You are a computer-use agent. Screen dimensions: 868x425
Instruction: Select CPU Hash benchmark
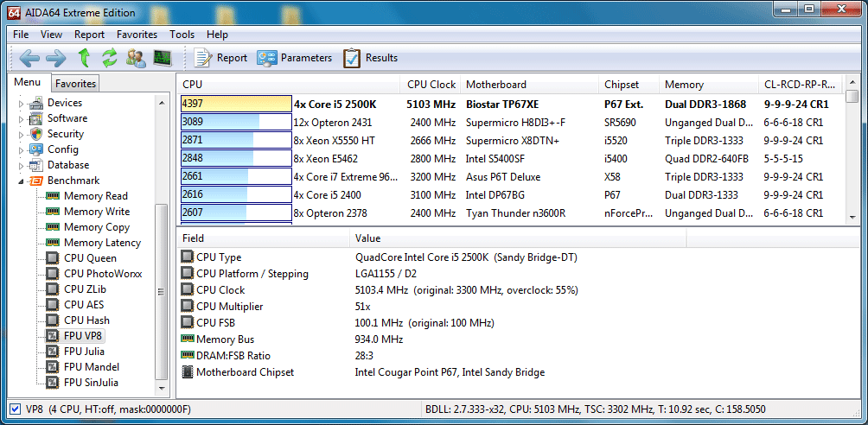(87, 320)
